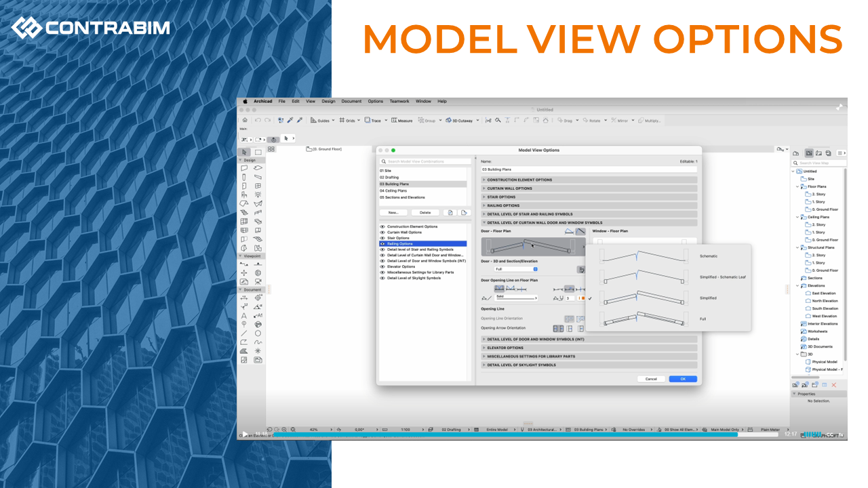Select the Marquee tool in the toolbox
This screenshot has height=488, width=868.
[258, 152]
